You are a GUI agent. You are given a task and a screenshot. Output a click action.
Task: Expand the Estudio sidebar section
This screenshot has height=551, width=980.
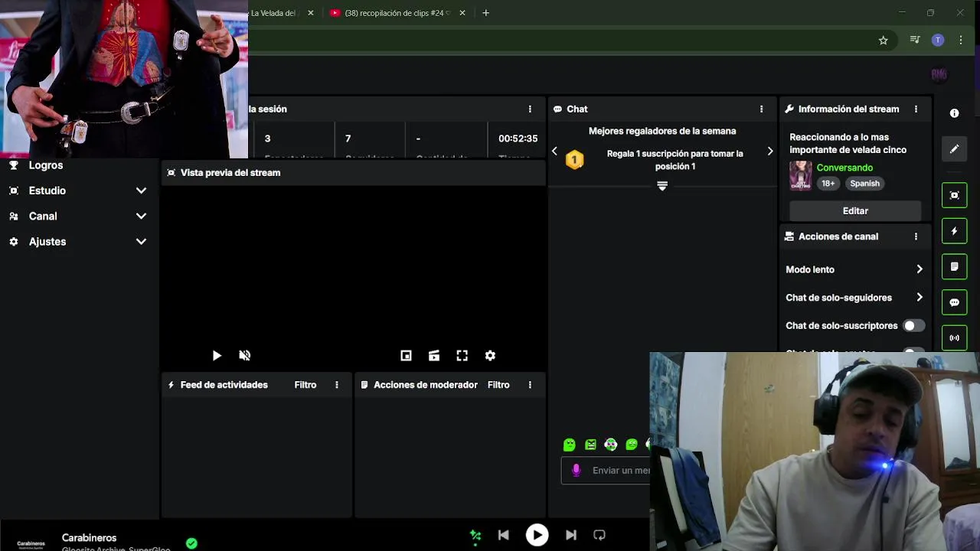coord(141,191)
